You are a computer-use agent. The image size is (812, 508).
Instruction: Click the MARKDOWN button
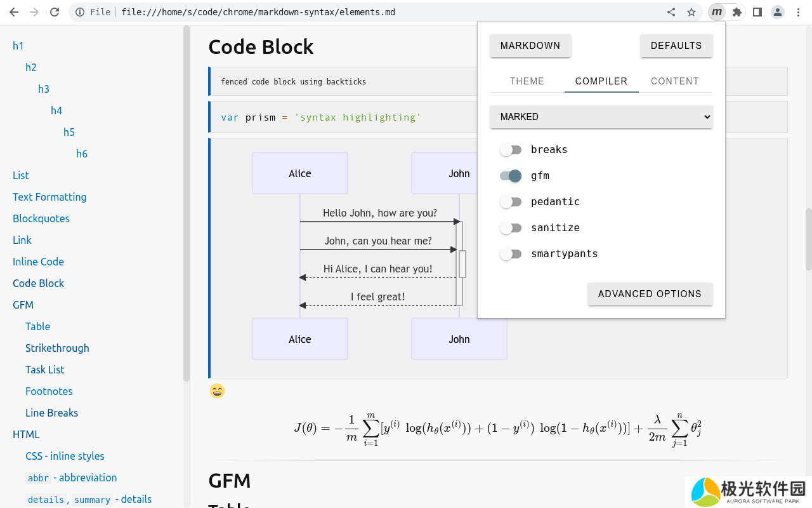530,46
